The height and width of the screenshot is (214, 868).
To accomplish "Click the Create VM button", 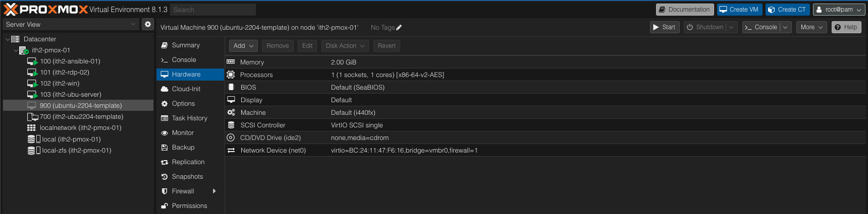I will point(739,10).
